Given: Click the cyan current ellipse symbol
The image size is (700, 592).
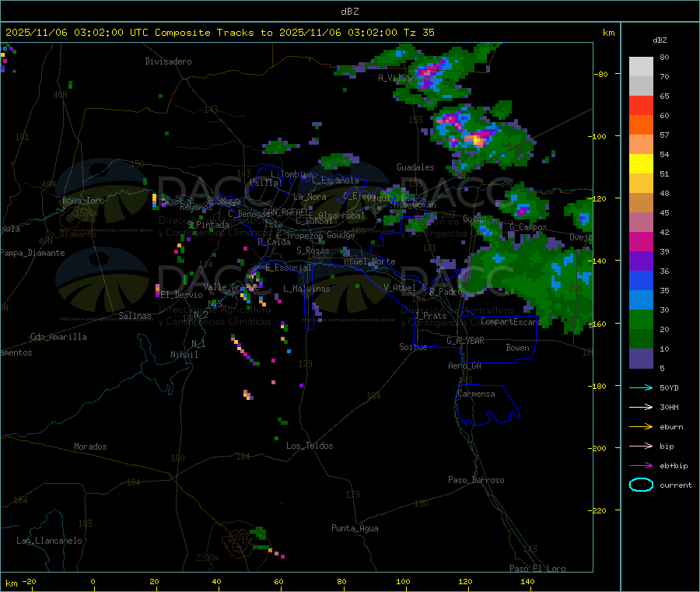Looking at the screenshot, I should pyautogui.click(x=641, y=485).
